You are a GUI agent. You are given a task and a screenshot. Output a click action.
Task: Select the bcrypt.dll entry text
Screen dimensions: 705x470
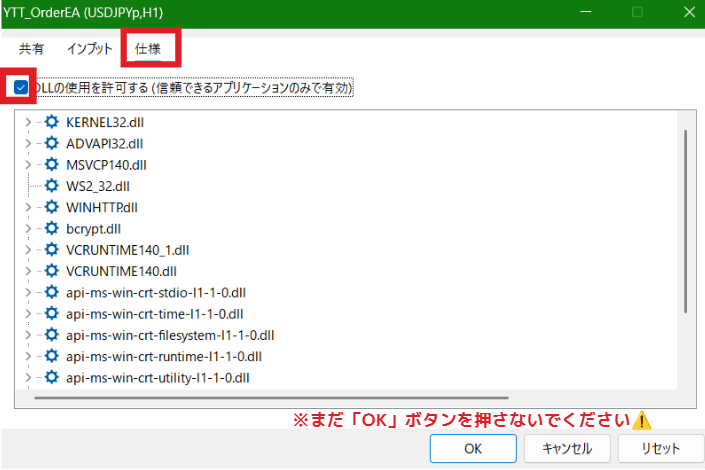(94, 229)
